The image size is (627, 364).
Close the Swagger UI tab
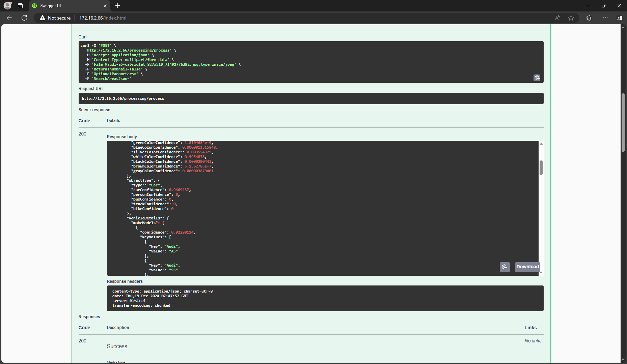pos(105,6)
